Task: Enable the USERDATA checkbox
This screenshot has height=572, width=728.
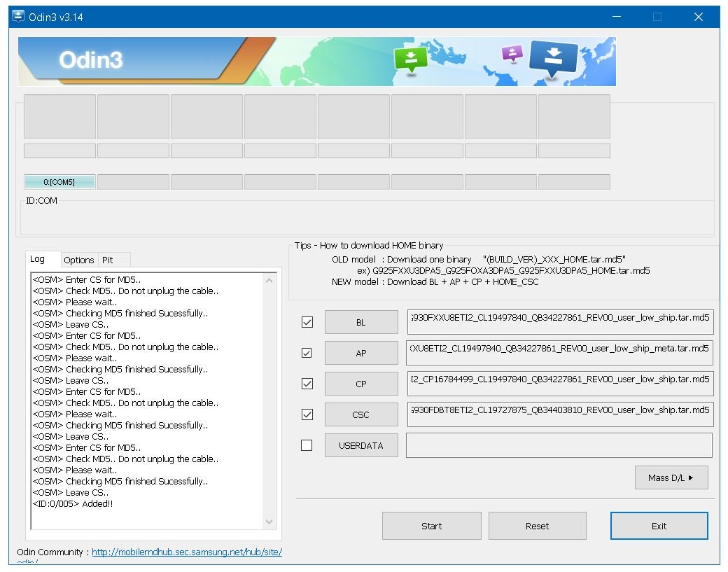Action: (x=307, y=445)
